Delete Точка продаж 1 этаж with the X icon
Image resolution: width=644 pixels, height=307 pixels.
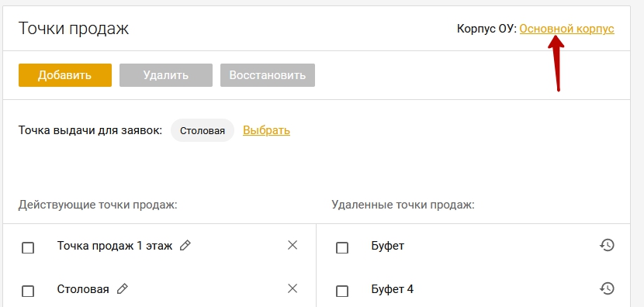pyautogui.click(x=293, y=246)
